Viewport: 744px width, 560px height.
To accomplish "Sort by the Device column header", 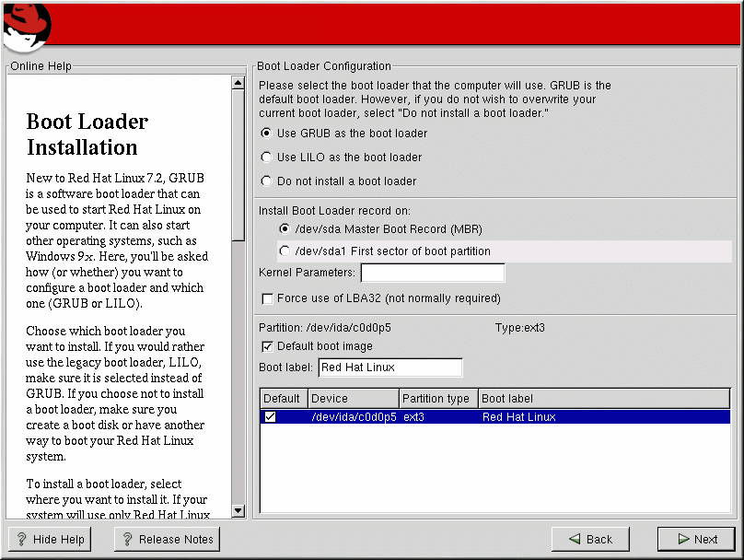I will pyautogui.click(x=354, y=399).
